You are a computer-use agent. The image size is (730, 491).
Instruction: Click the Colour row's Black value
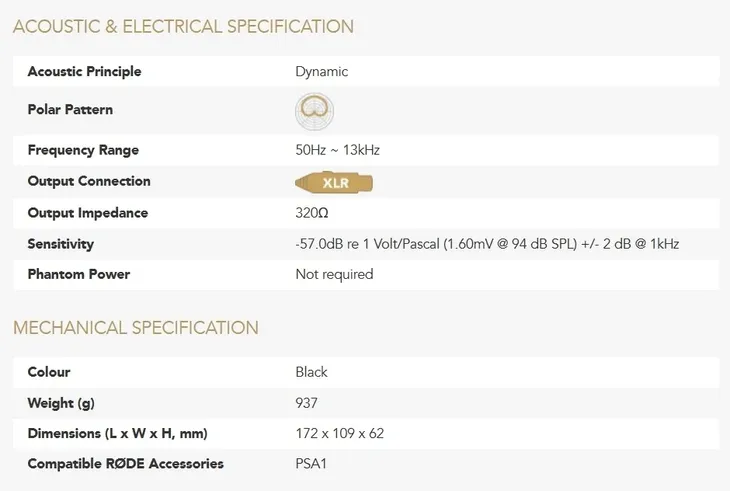311,372
